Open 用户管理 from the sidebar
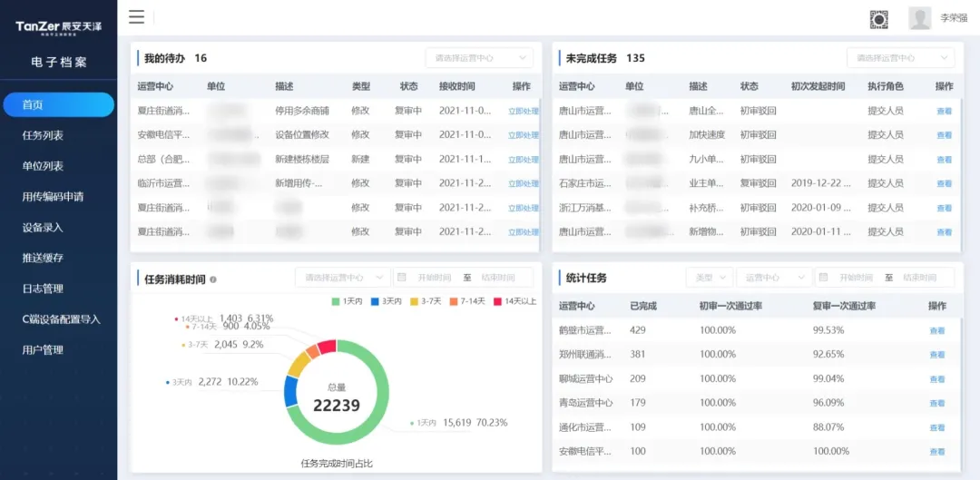The image size is (980, 480). [43, 350]
